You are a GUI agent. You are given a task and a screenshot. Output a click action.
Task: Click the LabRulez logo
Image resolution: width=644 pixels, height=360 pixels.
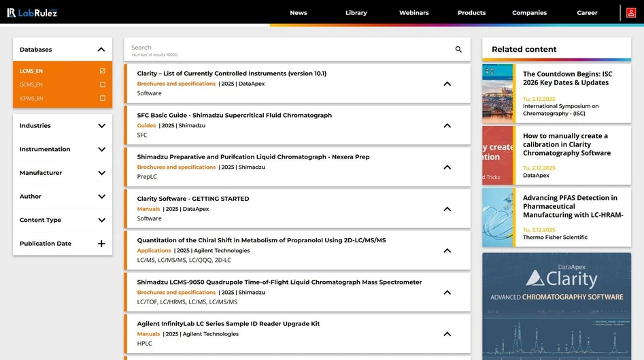32,12
